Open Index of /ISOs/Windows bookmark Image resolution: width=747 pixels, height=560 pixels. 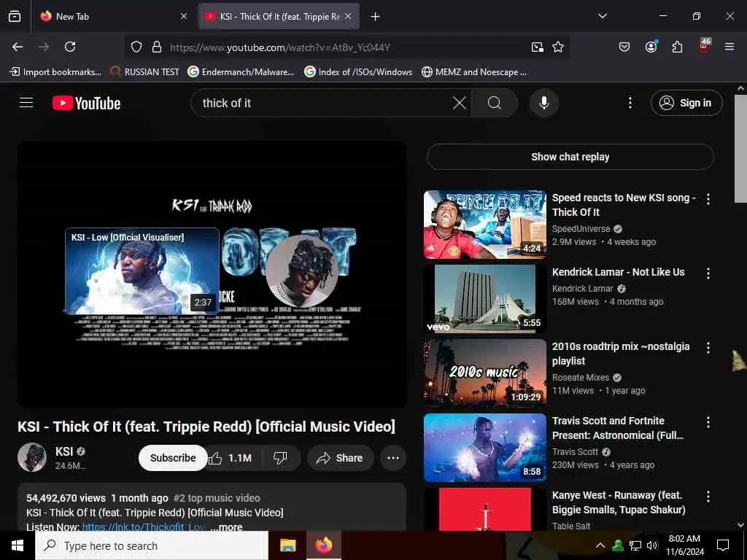tap(358, 72)
